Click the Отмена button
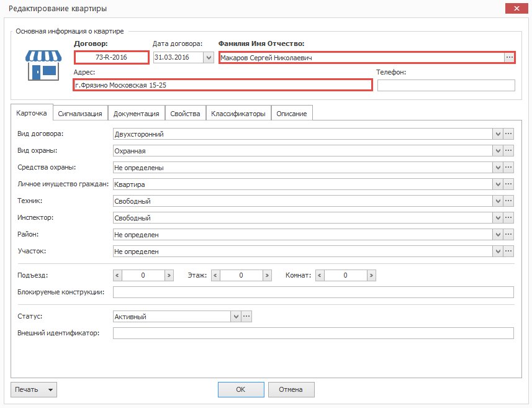The width and height of the screenshot is (532, 408). coord(291,389)
